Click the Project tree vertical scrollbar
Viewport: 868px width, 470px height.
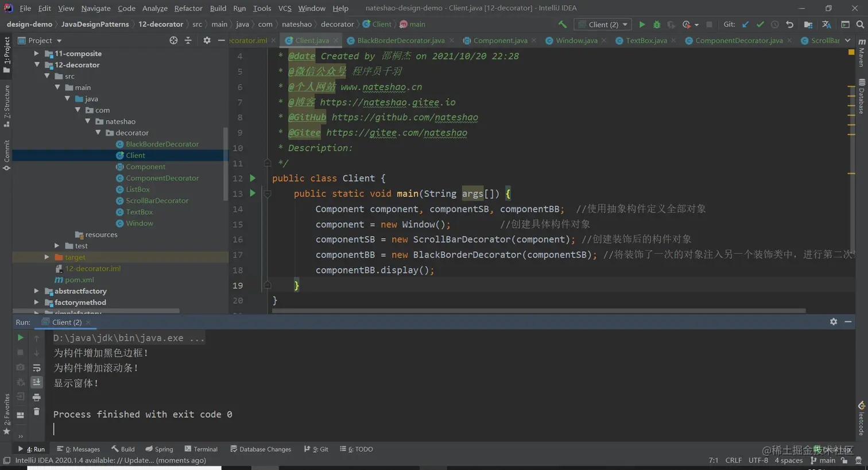coord(226,164)
